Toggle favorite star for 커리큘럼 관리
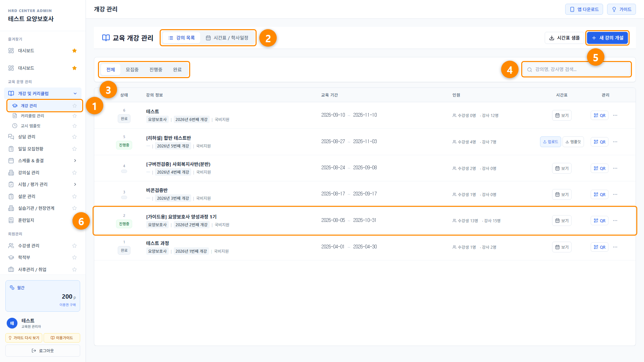Image resolution: width=644 pixels, height=362 pixels. [x=74, y=116]
